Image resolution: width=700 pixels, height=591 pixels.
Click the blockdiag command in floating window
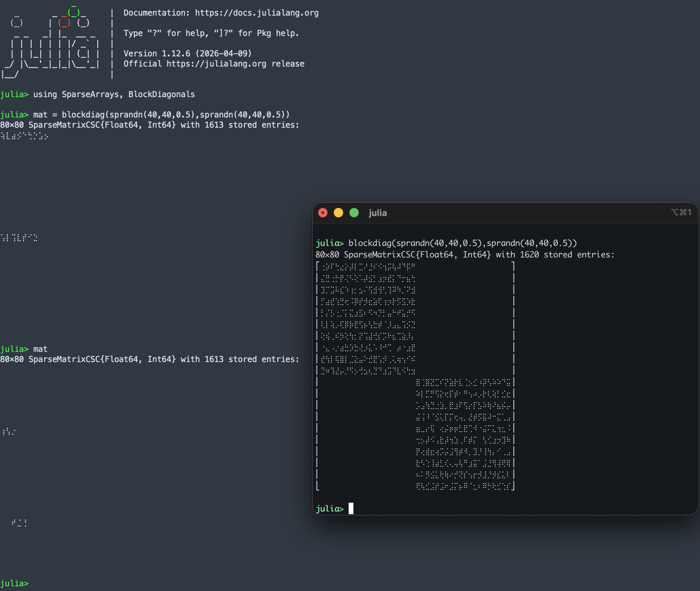[462, 243]
